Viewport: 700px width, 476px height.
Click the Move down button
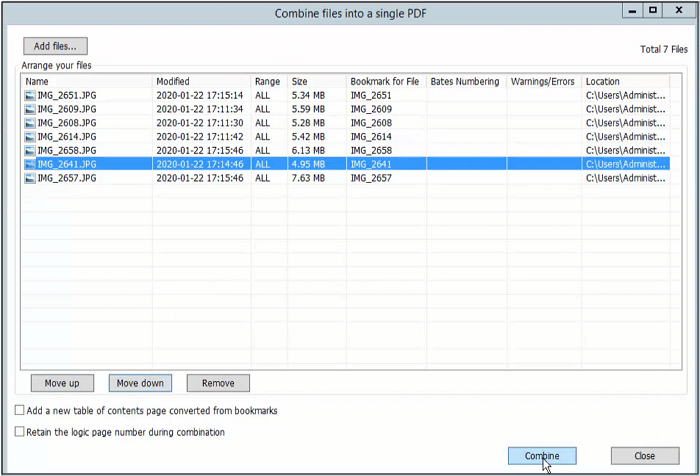point(140,383)
